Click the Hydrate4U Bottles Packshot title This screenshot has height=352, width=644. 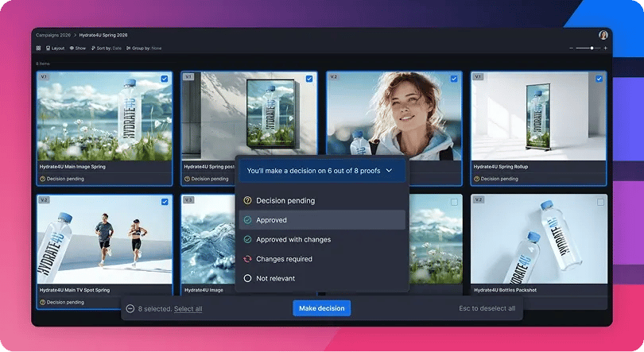click(505, 290)
